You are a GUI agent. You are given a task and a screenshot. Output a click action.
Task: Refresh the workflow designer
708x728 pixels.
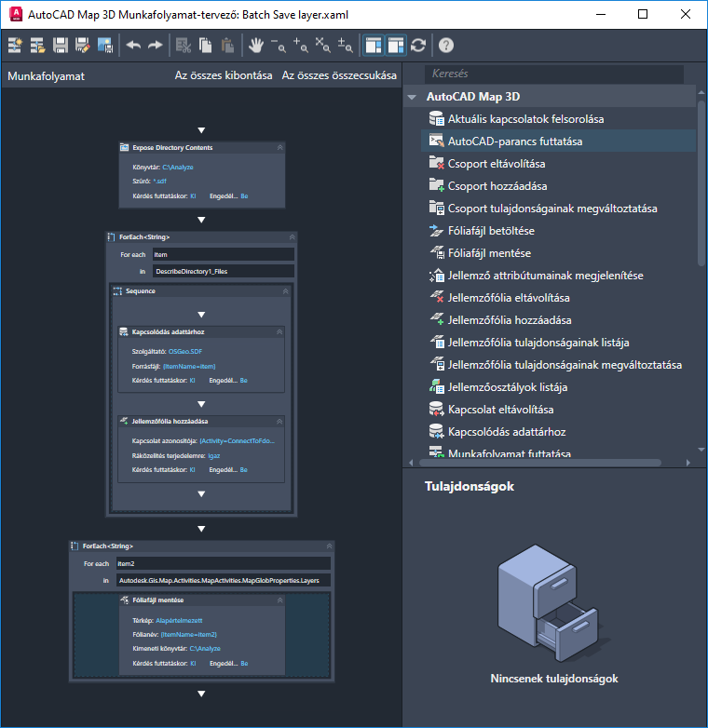(418, 46)
